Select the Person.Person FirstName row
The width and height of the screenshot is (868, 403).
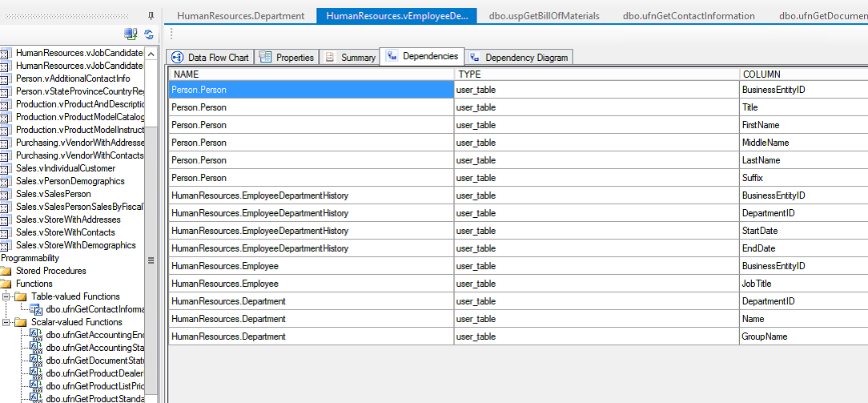(311, 125)
